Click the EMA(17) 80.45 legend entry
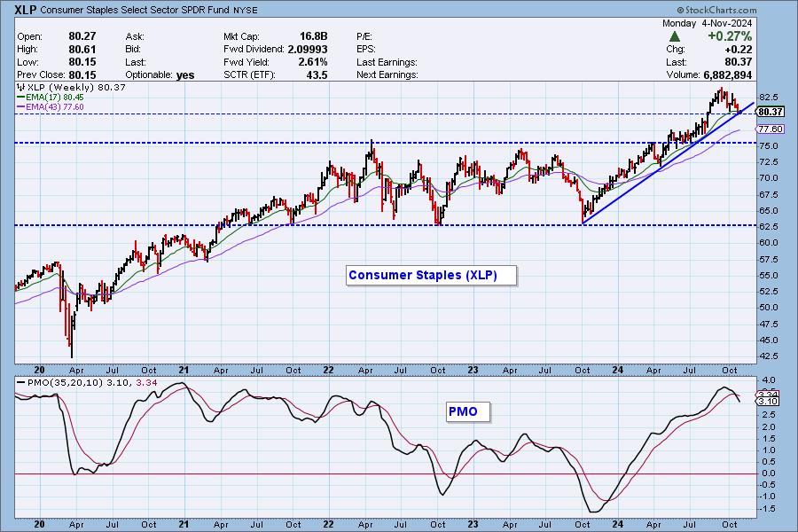 click(51, 97)
